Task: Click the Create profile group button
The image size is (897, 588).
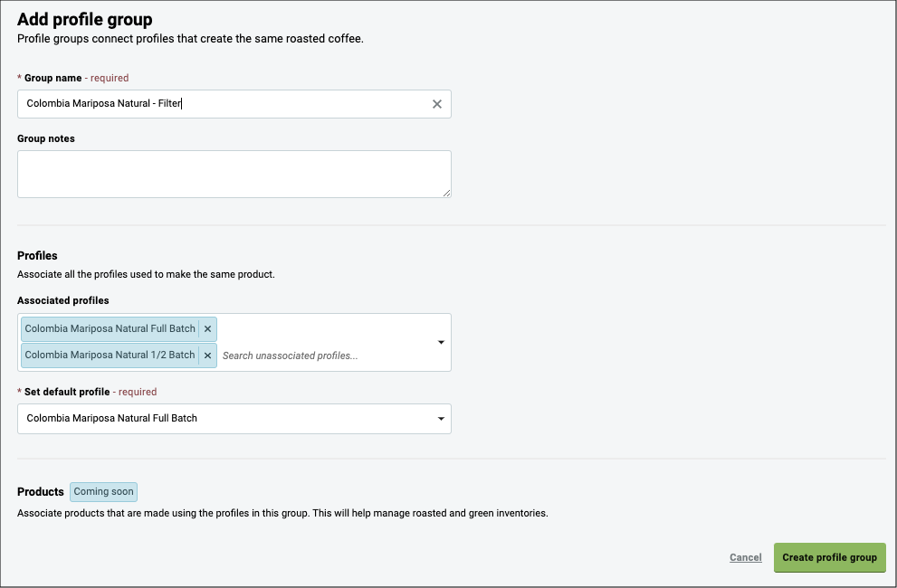Action: [829, 557]
